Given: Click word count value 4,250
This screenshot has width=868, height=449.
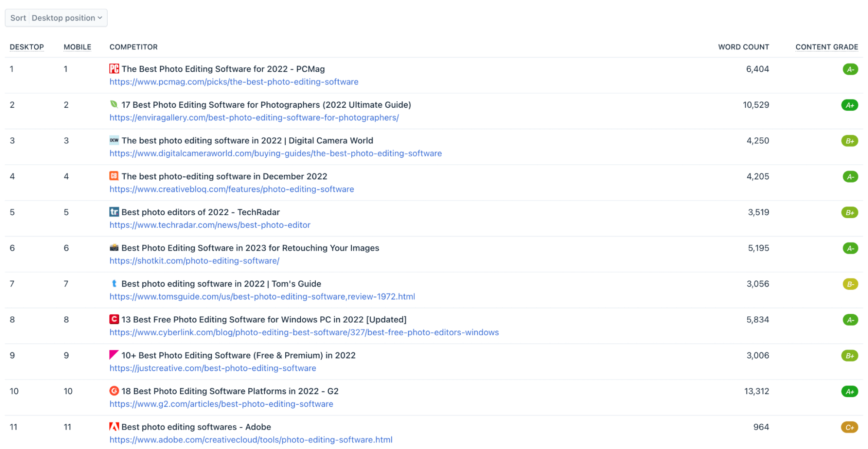Looking at the screenshot, I should 758,140.
